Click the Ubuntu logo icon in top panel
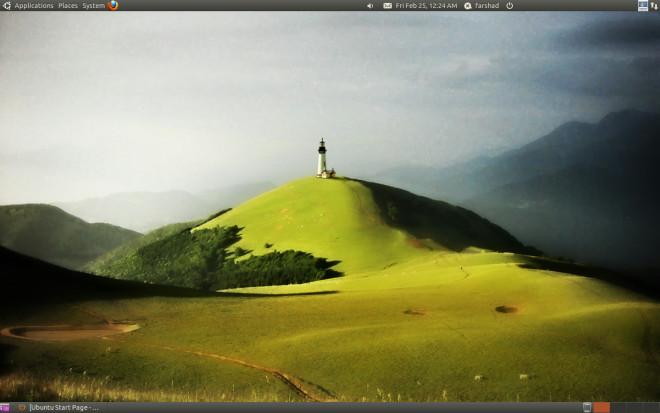Screen dimensions: 660x413 pos(7,5)
